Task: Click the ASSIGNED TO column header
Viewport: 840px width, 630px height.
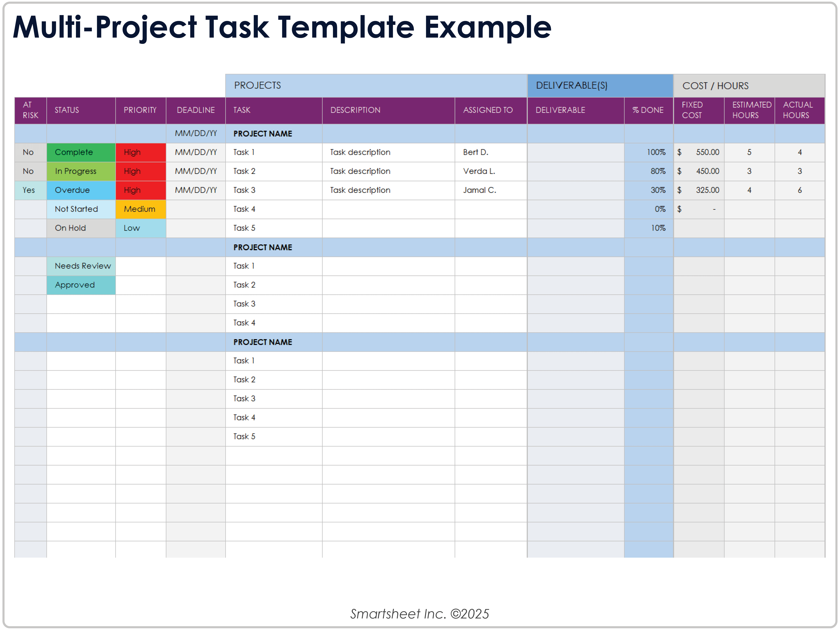Action: [490, 110]
